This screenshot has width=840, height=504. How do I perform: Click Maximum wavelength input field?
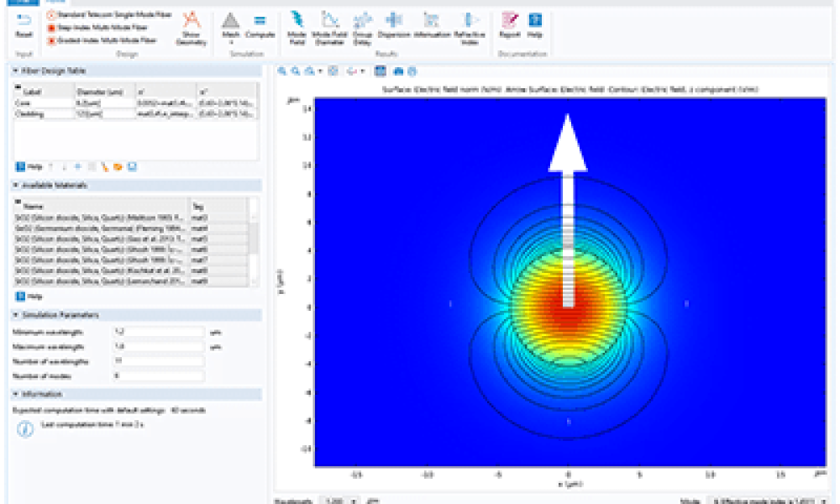[x=159, y=347]
